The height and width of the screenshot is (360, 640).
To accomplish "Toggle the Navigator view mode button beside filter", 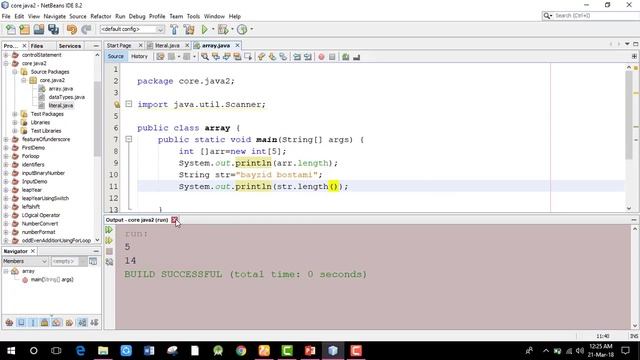I will pos(93,261).
